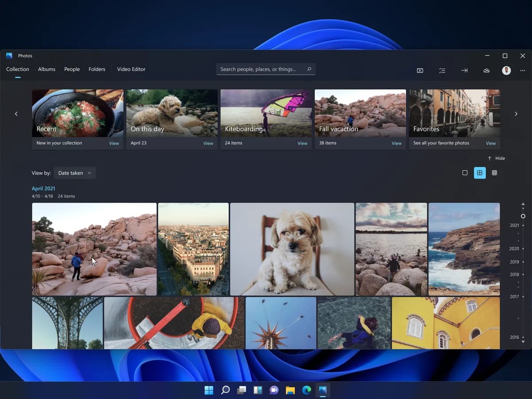
Task: Open Widgets from the taskbar
Action: tap(258, 390)
